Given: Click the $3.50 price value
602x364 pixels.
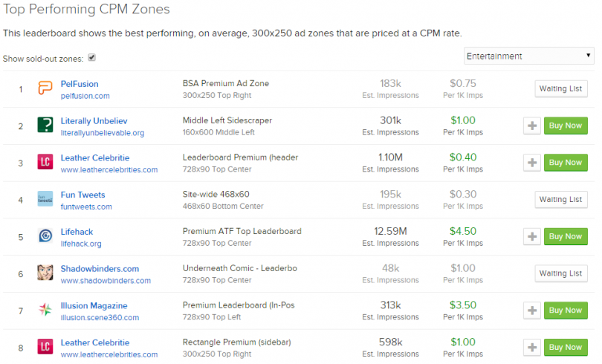Looking at the screenshot, I should [463, 305].
